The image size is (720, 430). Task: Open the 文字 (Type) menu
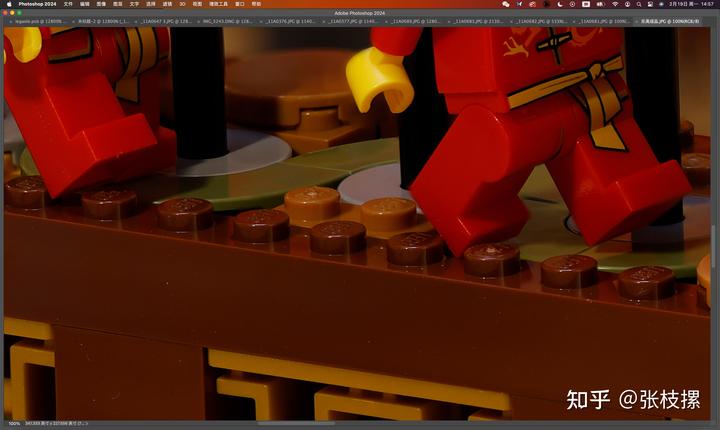134,4
